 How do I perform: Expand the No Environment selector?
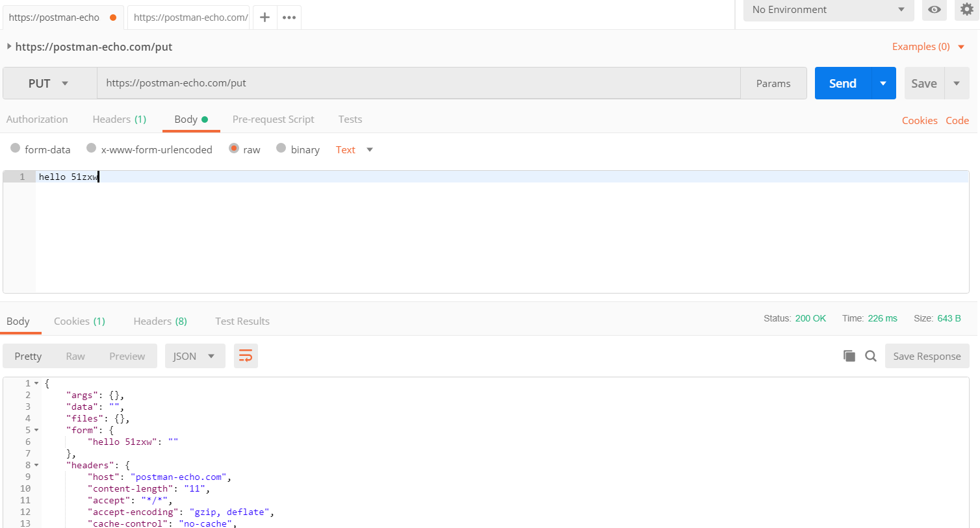pos(828,10)
